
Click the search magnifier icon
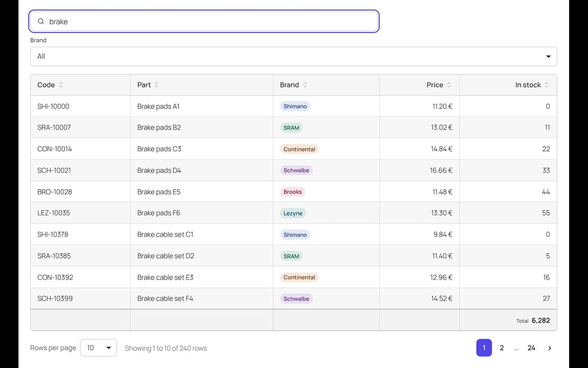point(41,21)
